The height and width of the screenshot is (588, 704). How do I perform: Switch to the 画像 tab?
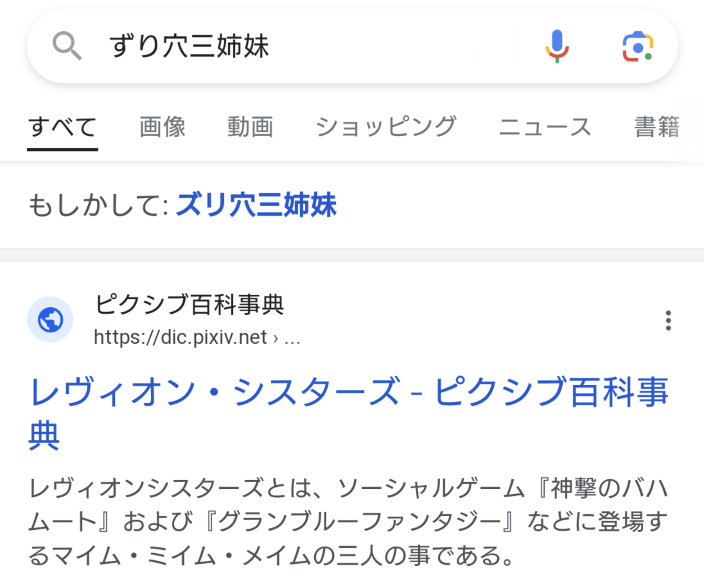163,127
